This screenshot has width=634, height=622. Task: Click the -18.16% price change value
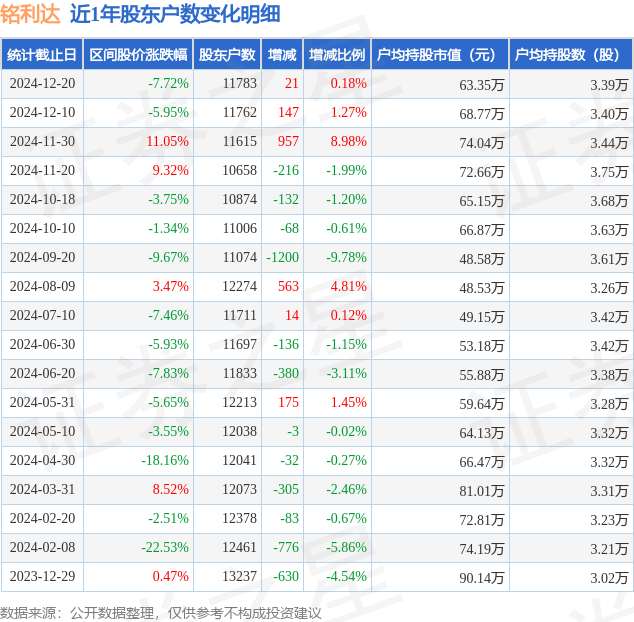pos(165,460)
